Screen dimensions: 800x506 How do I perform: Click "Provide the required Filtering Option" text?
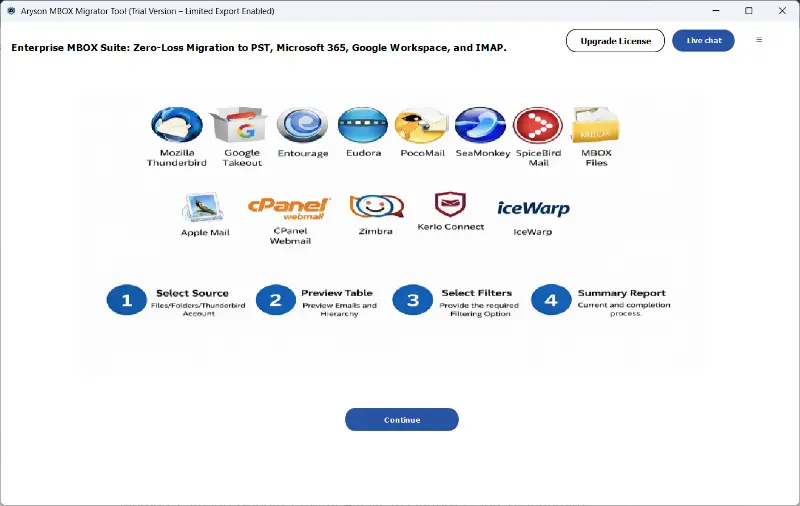[x=480, y=310]
